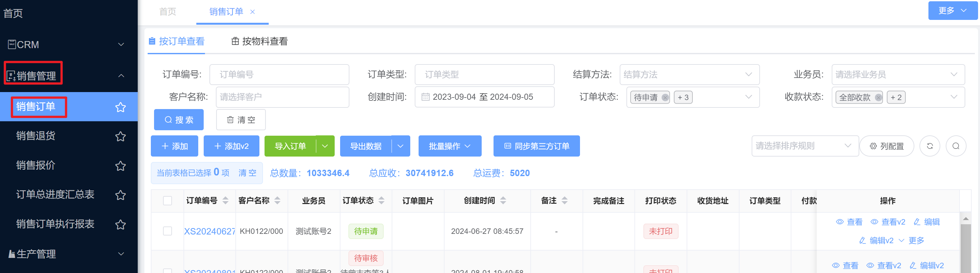
Task: Star the 销售报价 menu item
Action: (x=121, y=166)
